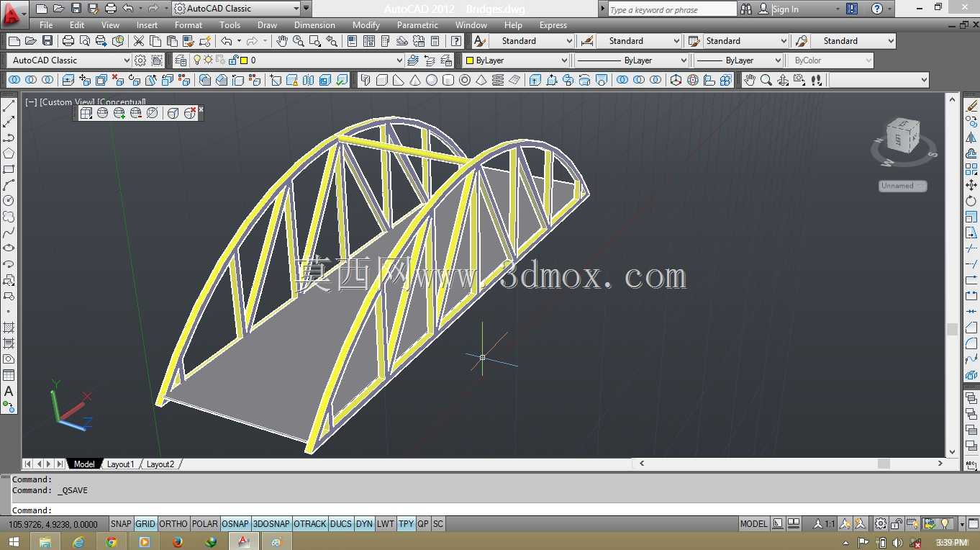Image resolution: width=980 pixels, height=550 pixels.
Task: Activate the Pan hand tool in Standard toolbar
Action: point(283,41)
